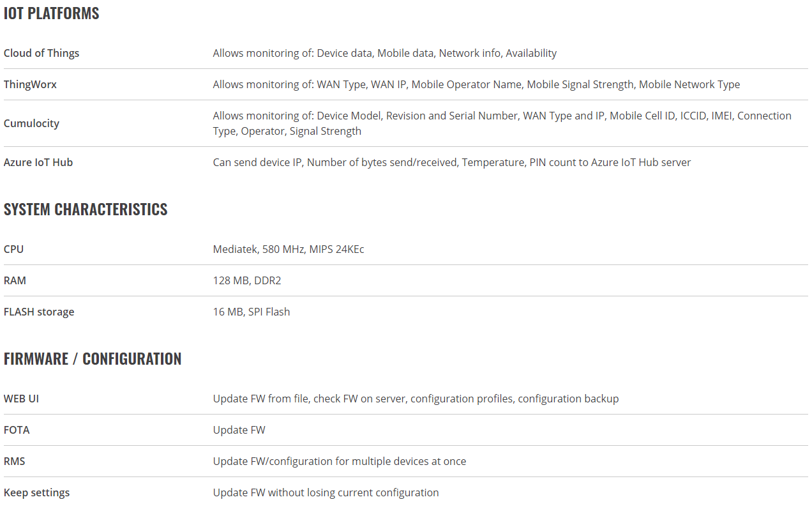Select the Cumulocity row label
Screen dimensions: 812x518
coord(31,123)
